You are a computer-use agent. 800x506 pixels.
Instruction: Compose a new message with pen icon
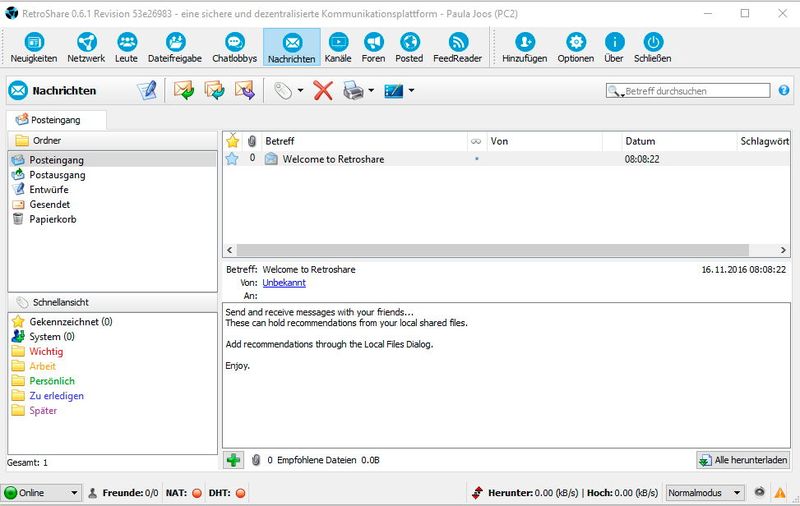(147, 91)
